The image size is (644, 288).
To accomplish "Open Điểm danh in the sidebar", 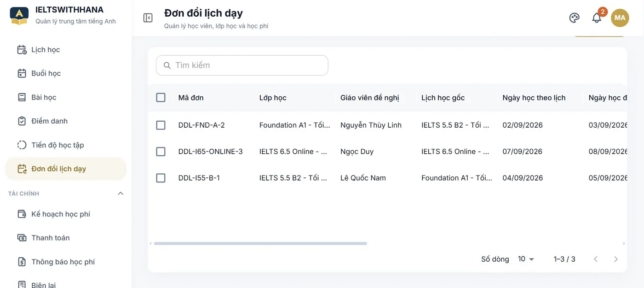I will (66, 121).
